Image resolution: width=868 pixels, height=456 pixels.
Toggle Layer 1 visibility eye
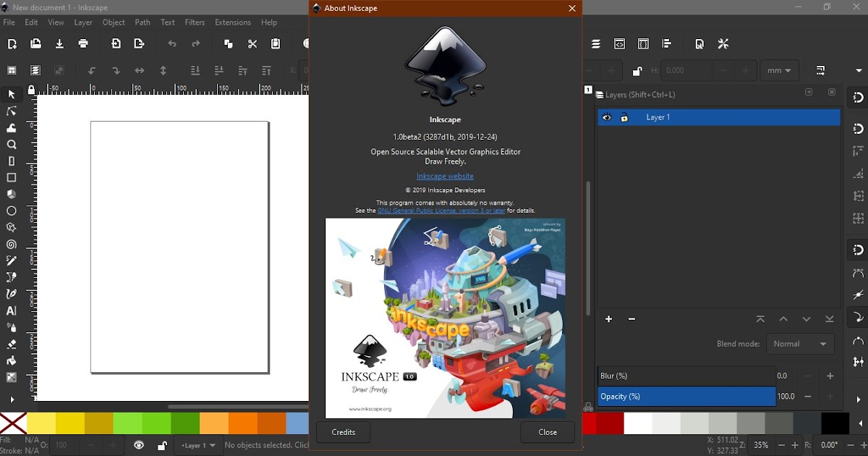pyautogui.click(x=607, y=118)
